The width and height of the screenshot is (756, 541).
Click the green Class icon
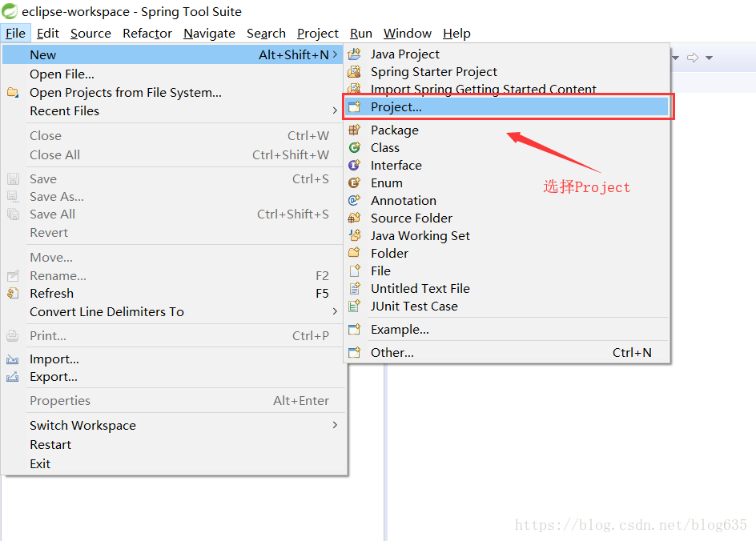coord(354,148)
